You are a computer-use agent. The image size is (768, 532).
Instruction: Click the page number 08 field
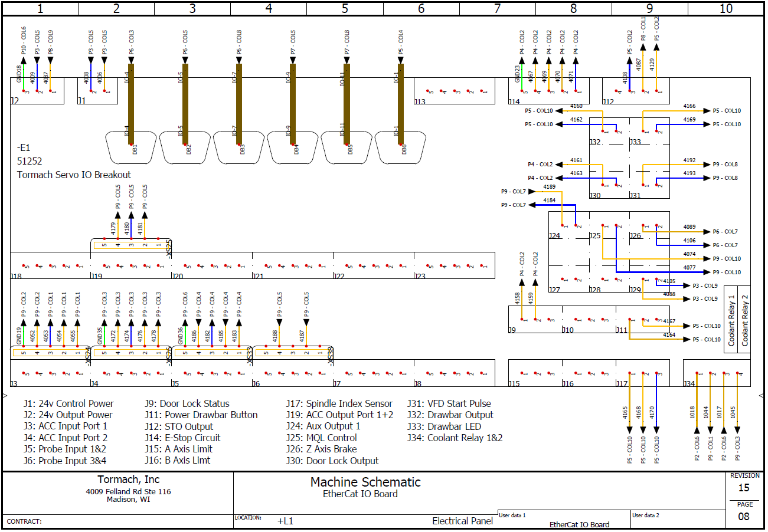744,517
